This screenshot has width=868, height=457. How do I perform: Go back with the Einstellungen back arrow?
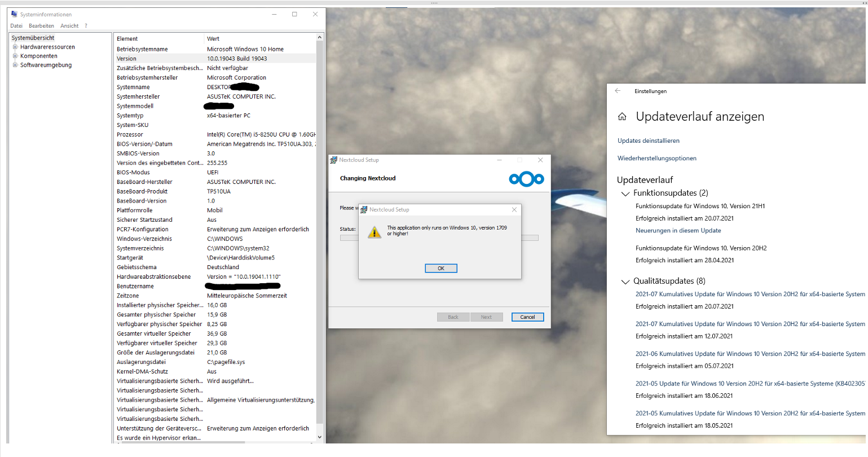[x=618, y=91]
